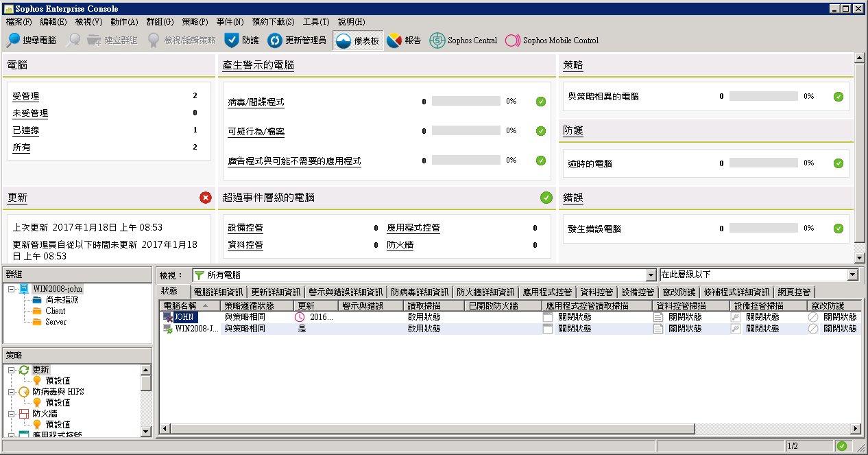Open the 說明(H) menu

point(352,22)
